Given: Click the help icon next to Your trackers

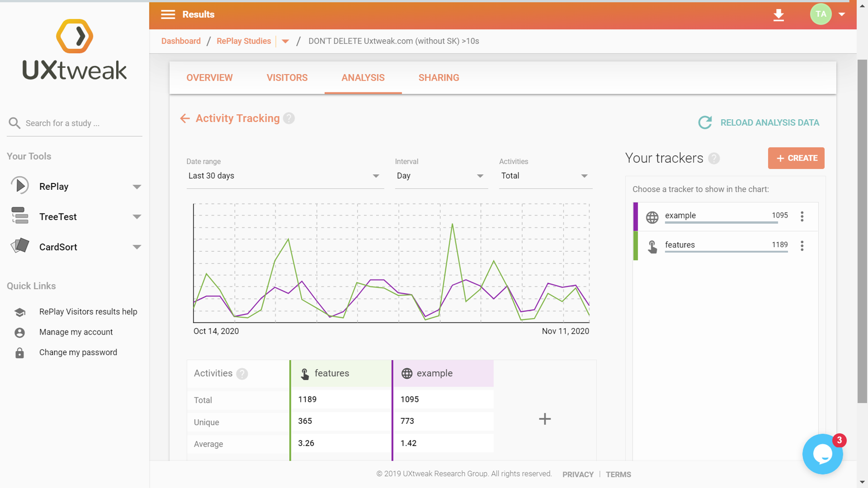Looking at the screenshot, I should pyautogui.click(x=714, y=158).
